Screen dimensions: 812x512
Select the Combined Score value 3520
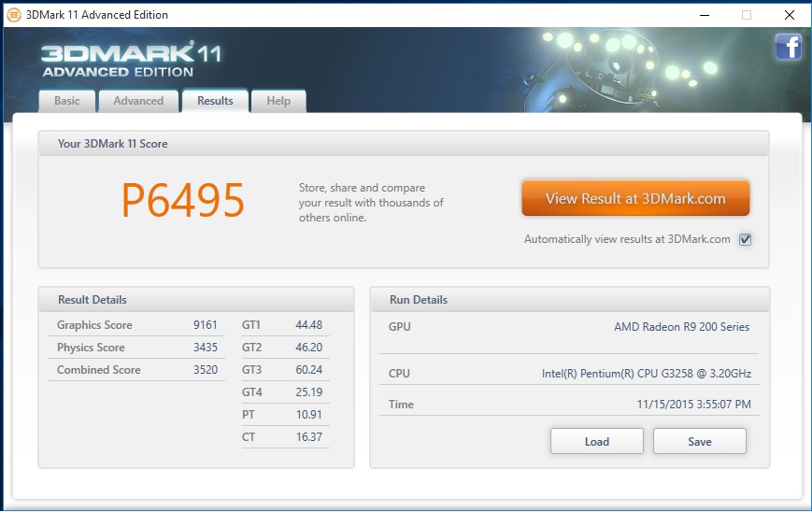[x=206, y=370]
